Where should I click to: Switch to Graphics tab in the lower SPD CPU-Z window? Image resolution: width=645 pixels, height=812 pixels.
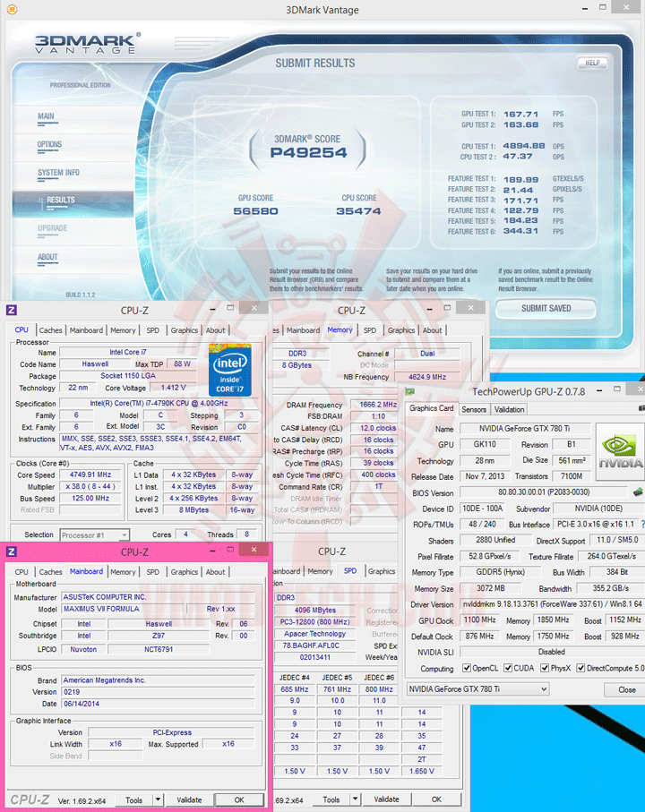[382, 572]
